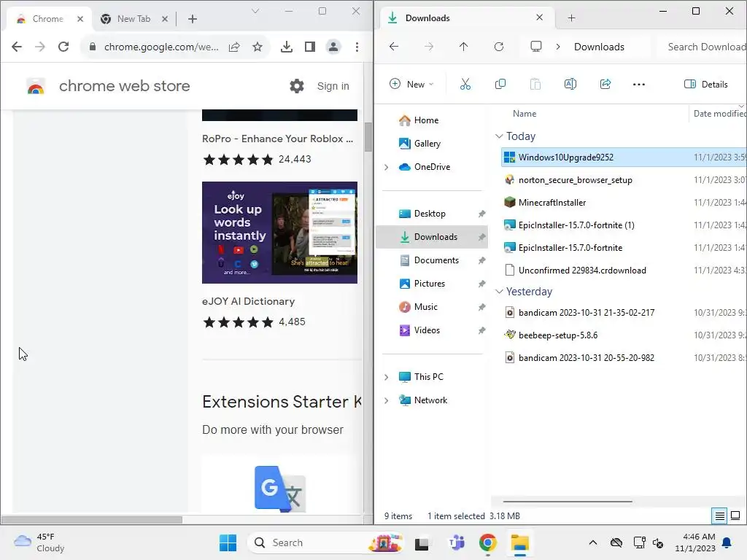The width and height of the screenshot is (747, 560).
Task: Open the Windows Start menu
Action: pyautogui.click(x=228, y=542)
